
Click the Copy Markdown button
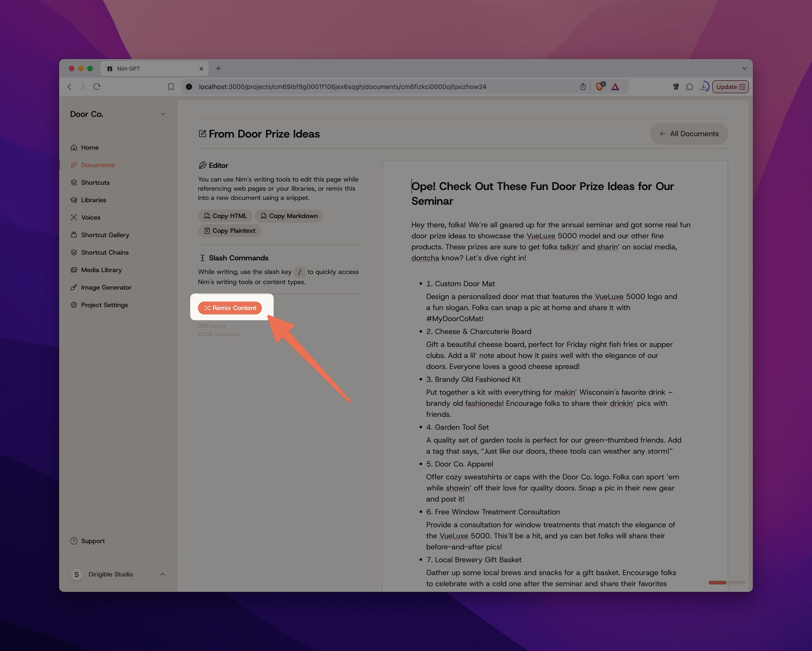pyautogui.click(x=289, y=216)
